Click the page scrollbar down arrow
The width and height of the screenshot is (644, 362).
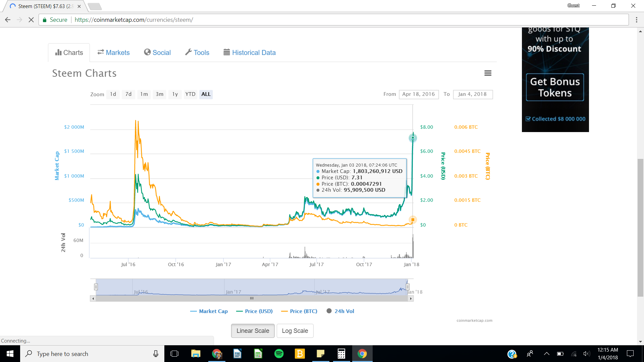click(x=640, y=342)
